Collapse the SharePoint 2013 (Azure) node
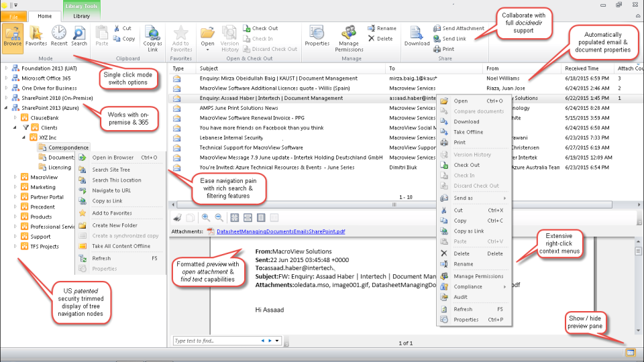The height and width of the screenshot is (362, 644). tap(6, 107)
